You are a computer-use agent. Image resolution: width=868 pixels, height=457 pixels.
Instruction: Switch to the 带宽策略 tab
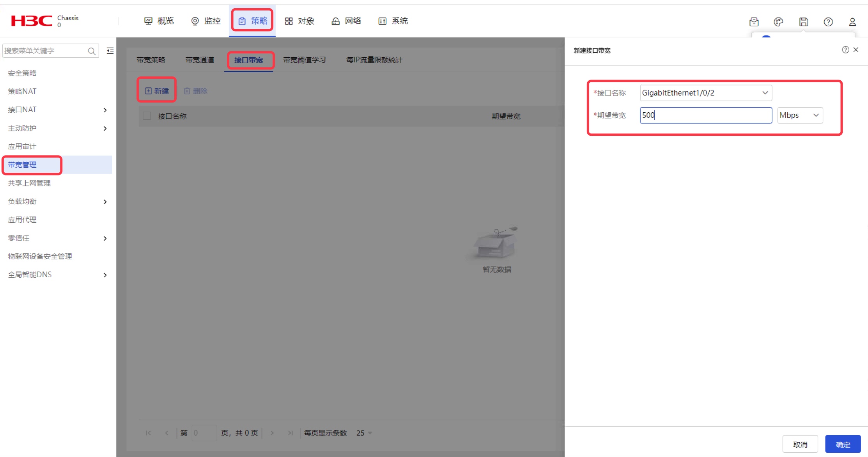pyautogui.click(x=151, y=60)
